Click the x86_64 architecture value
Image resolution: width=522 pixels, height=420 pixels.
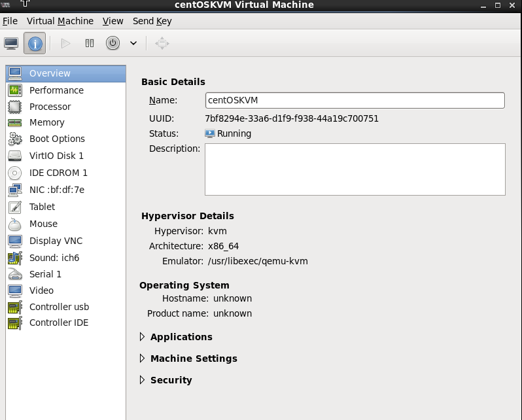[223, 246]
